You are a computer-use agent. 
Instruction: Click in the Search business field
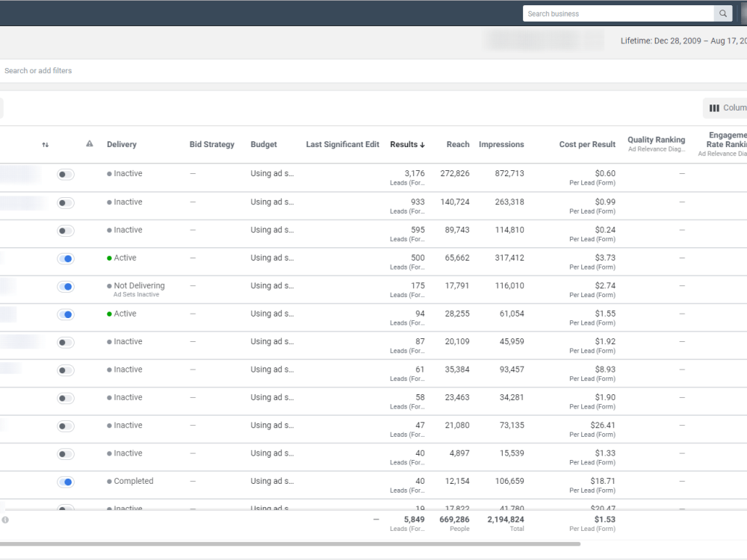click(619, 13)
